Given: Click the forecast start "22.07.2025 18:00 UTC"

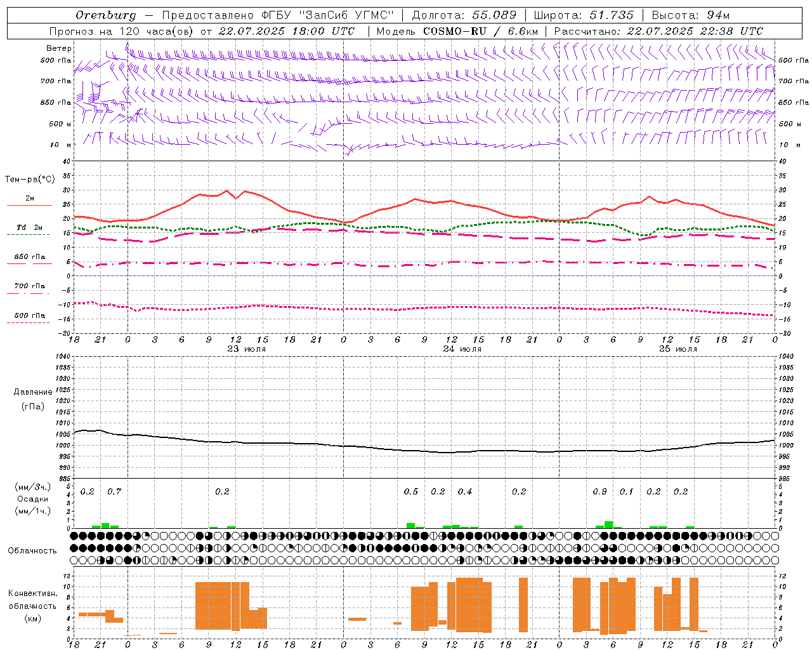Looking at the screenshot, I should (288, 31).
